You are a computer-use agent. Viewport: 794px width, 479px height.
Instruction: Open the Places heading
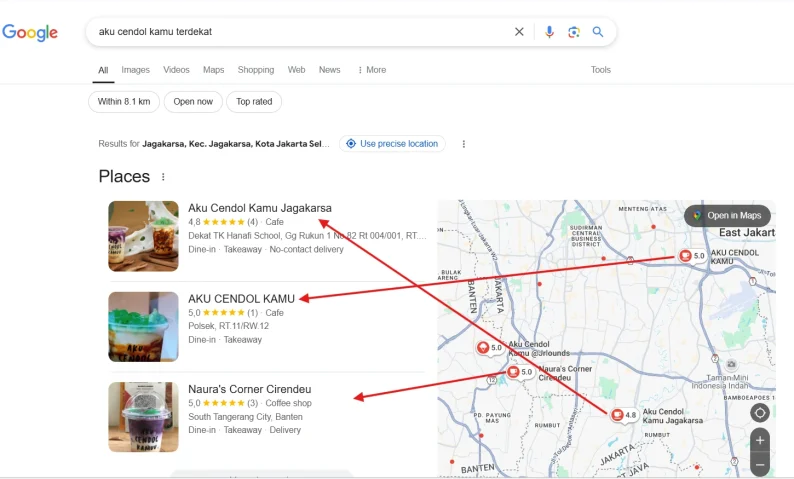124,176
